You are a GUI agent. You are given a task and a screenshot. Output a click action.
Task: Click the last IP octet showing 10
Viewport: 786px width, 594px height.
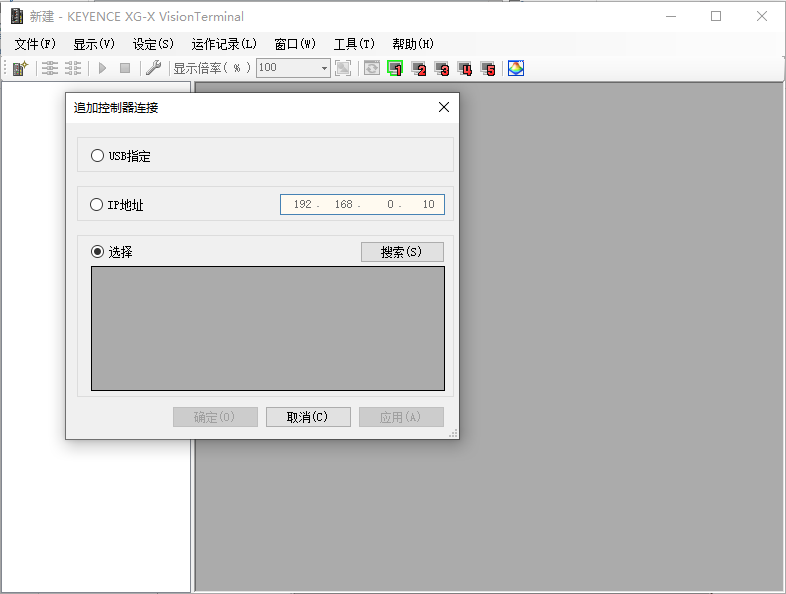428,204
